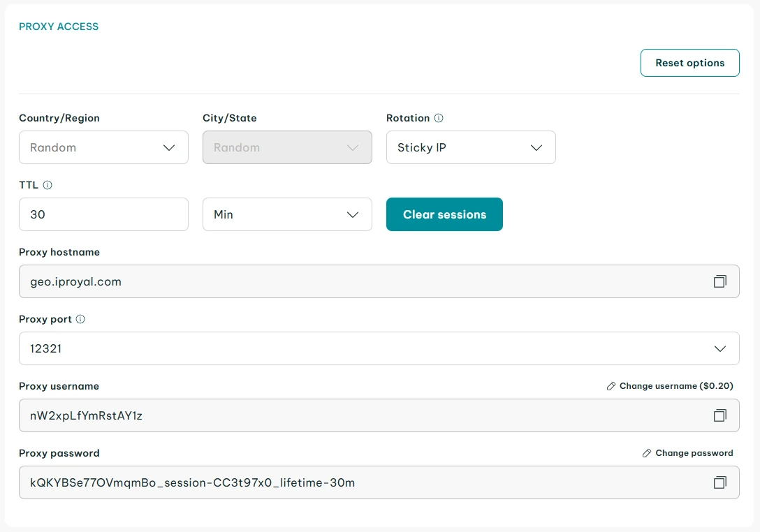Focus the TTL value input field
This screenshot has height=532, width=760.
tap(103, 214)
